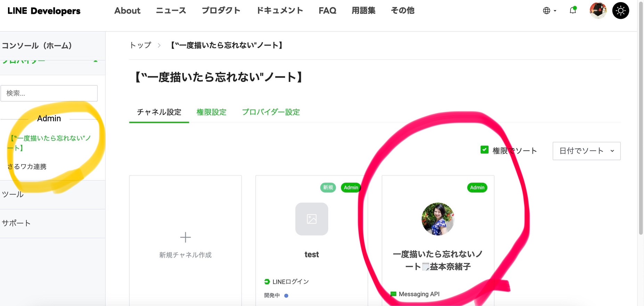Click the 新規チャネル作成 label

(x=185, y=255)
